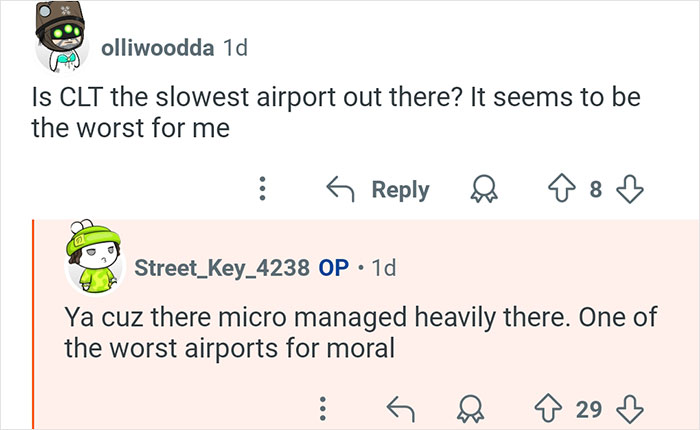Downvote olliwoodda's comment
The image size is (700, 430).
tap(629, 189)
